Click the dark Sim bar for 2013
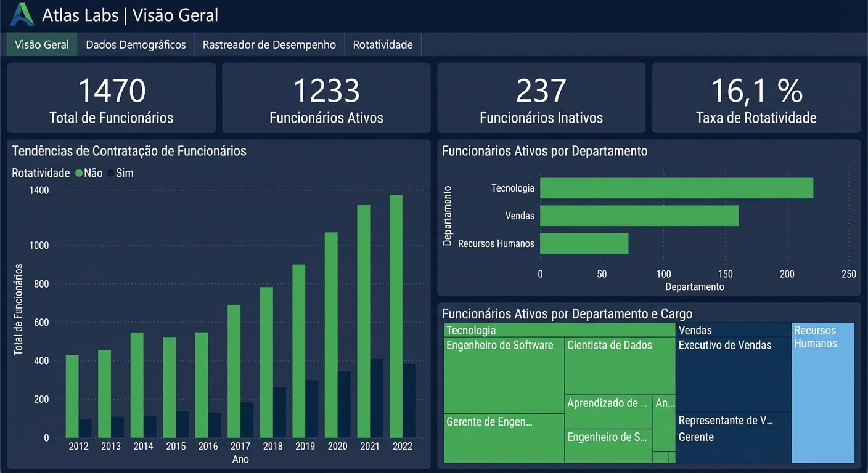Image resolution: width=868 pixels, height=473 pixels. coord(118,427)
